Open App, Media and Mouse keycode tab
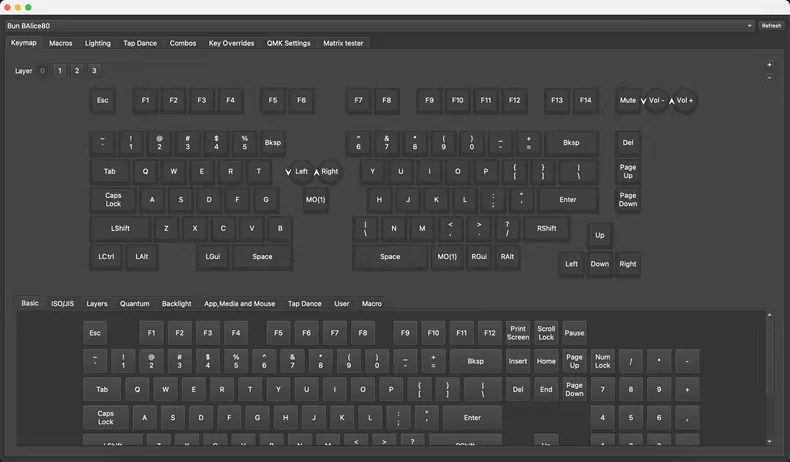 point(239,304)
